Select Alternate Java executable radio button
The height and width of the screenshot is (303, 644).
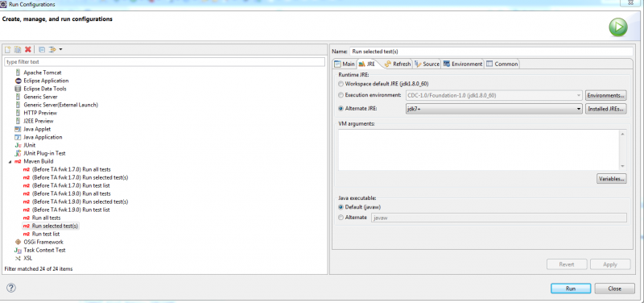(x=341, y=218)
